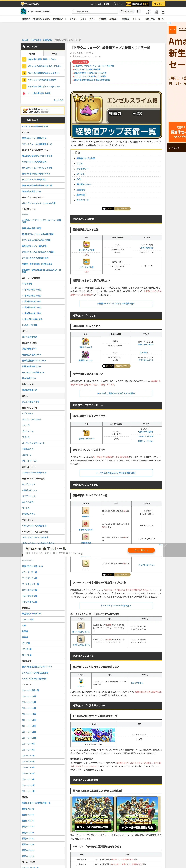Screen dimensions: 186x868
Task: Click the ドラクエ10イベント link
Action: pyautogui.click(x=146, y=565)
